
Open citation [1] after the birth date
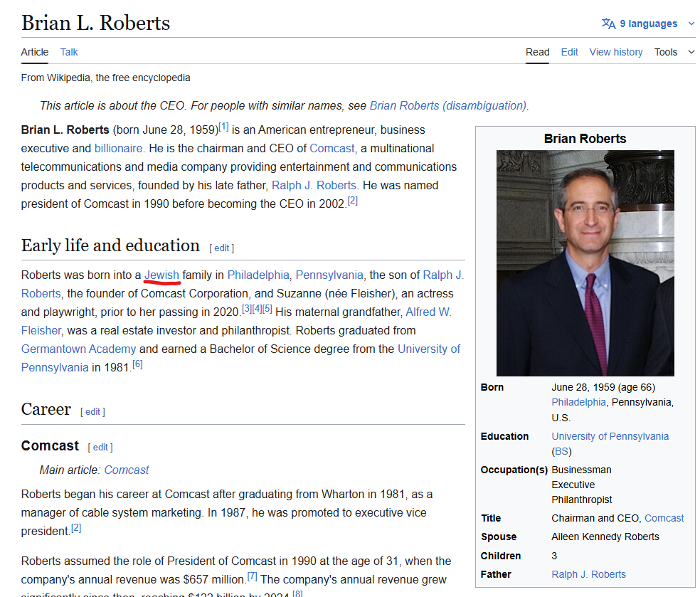tap(223, 127)
